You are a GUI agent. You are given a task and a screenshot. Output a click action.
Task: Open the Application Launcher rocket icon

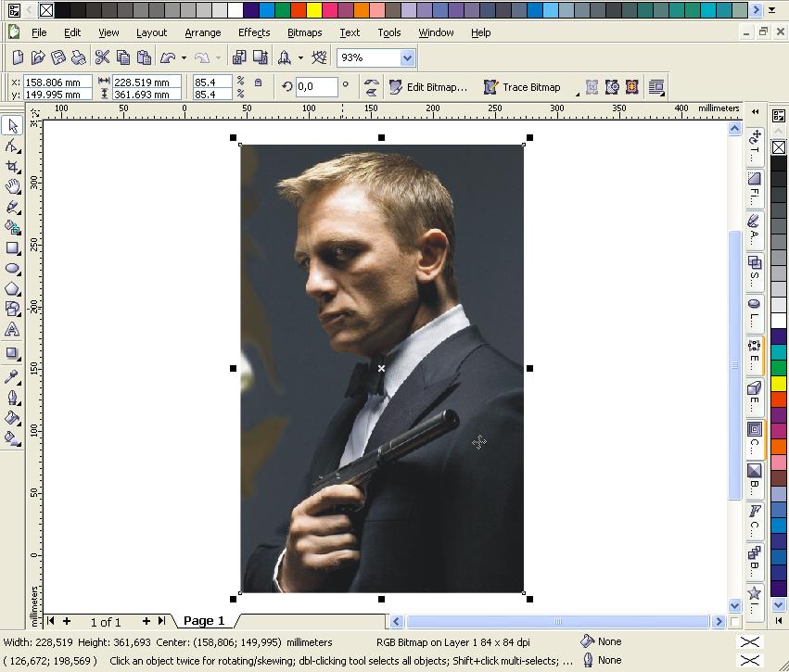[285, 57]
